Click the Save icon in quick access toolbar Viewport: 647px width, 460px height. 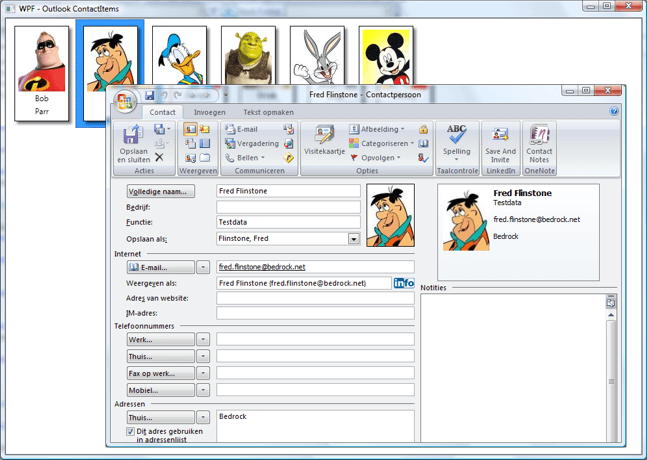point(149,96)
